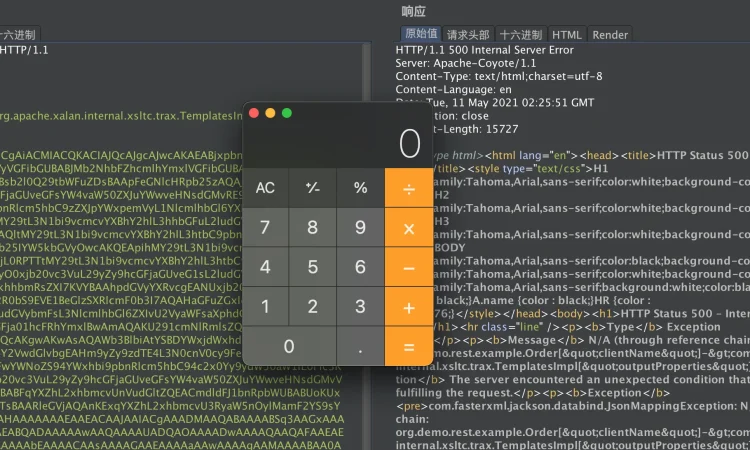The width and height of the screenshot is (750, 450).
Task: Click the 'HTTP/1.1' text in request panel
Action: [24, 50]
